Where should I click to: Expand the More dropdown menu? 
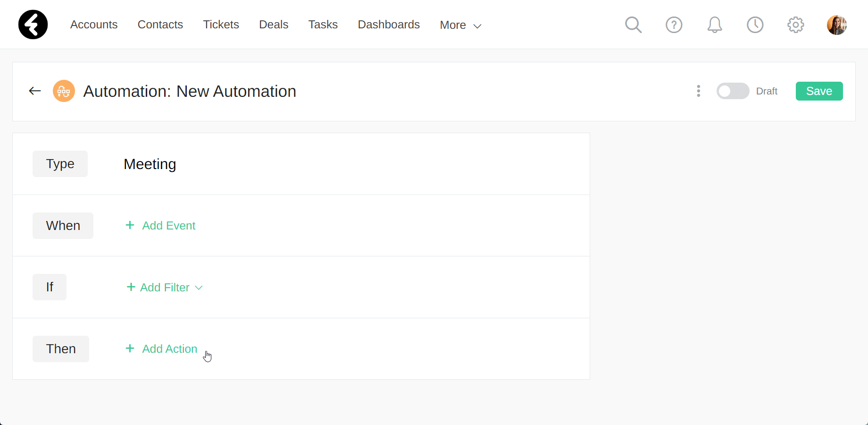pyautogui.click(x=460, y=25)
